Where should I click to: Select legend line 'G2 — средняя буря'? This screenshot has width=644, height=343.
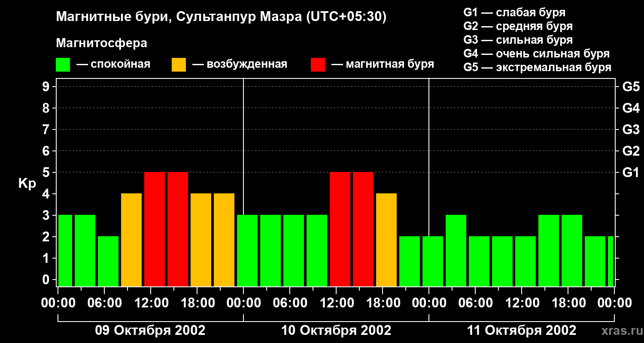(x=518, y=26)
